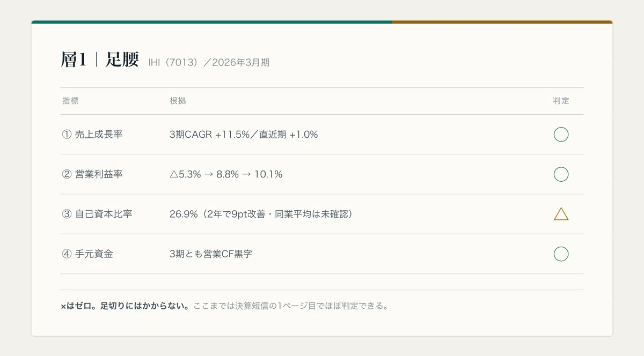Viewport: 644px width, 356px height.
Task: Click the green segment of top progress bar
Action: tap(211, 22)
